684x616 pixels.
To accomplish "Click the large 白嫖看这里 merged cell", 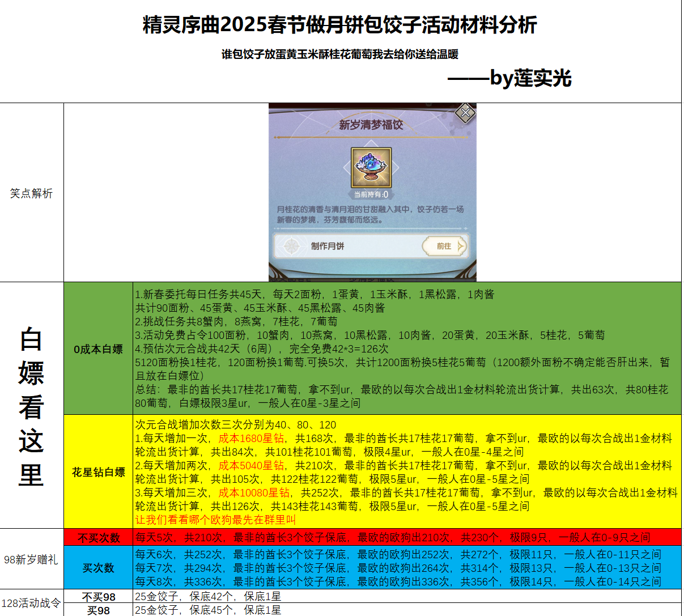I will click(31, 405).
